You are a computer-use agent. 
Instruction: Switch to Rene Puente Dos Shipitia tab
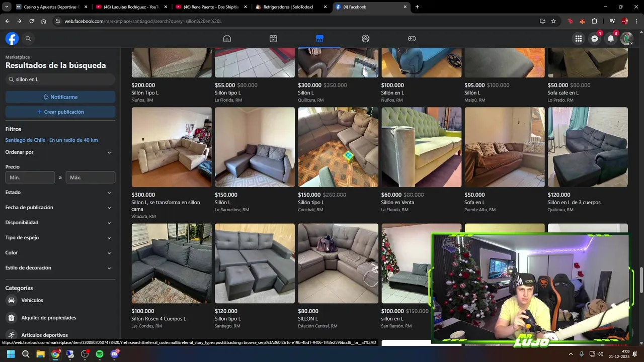211,7
